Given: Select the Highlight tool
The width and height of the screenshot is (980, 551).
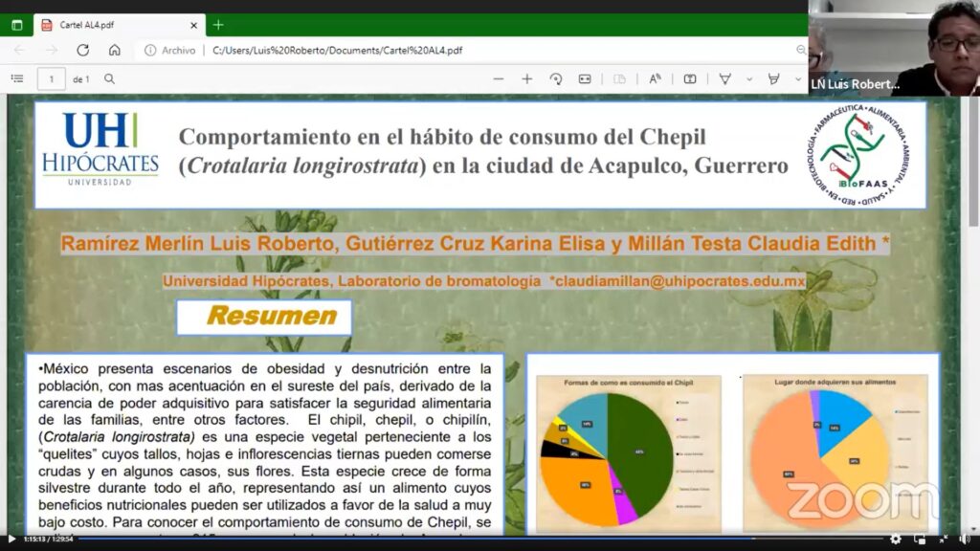Looking at the screenshot, I should tap(771, 78).
